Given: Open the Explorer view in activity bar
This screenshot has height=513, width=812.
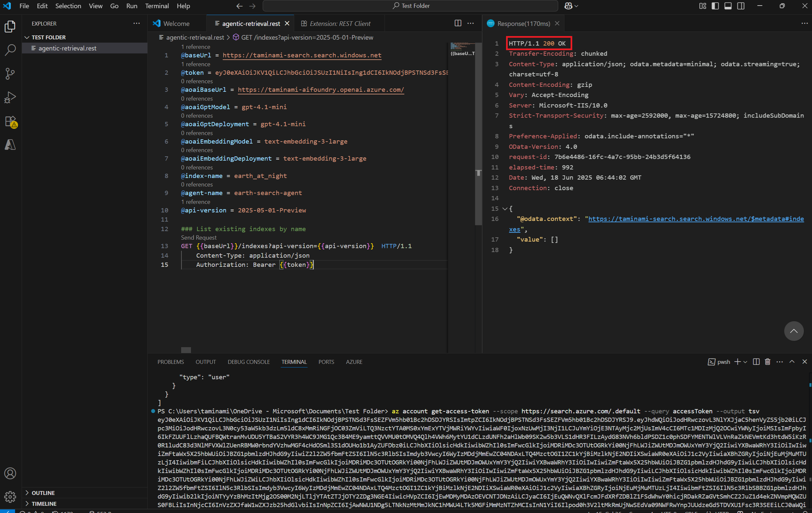Looking at the screenshot, I should point(10,26).
